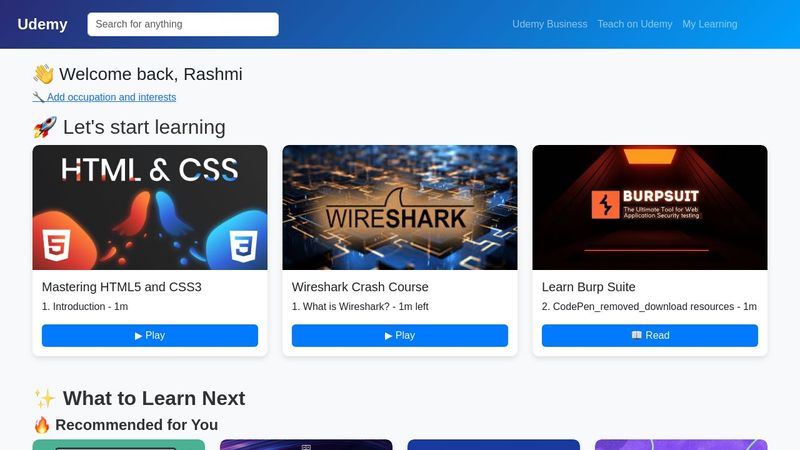Click the Search for anything field
This screenshot has height=450, width=800.
(183, 24)
